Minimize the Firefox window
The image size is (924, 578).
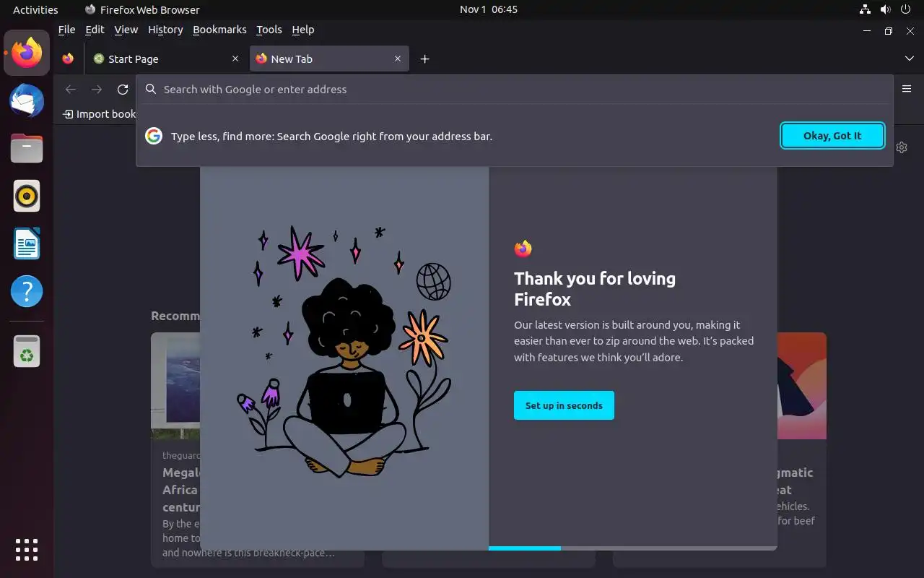point(867,30)
